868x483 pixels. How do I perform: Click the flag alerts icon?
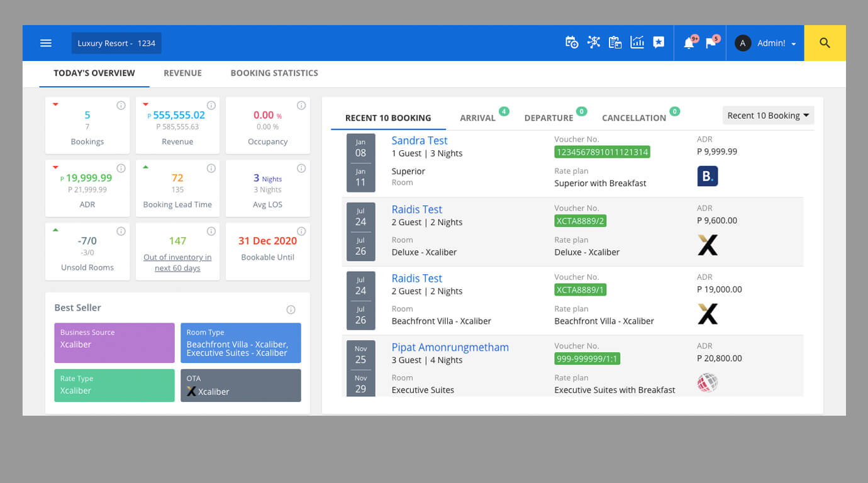pos(711,43)
